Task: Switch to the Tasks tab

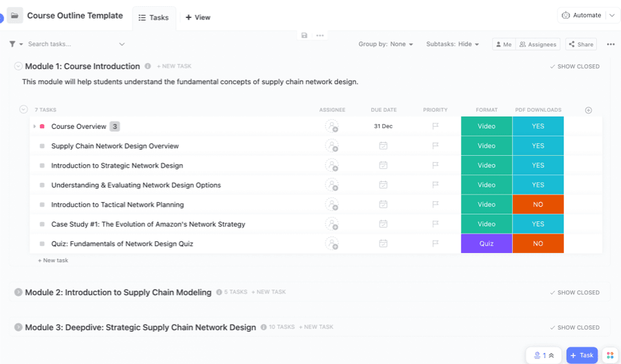Action: (x=154, y=17)
